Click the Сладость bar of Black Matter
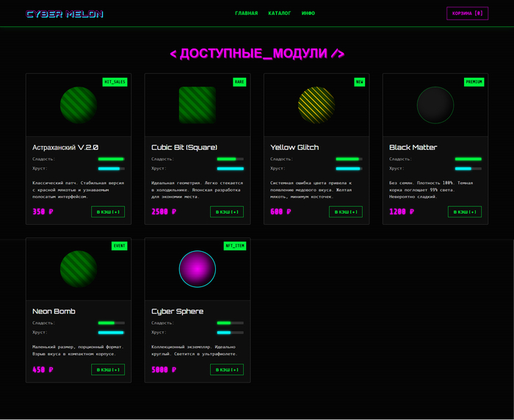Viewport: 514px width, 420px height. [468, 159]
